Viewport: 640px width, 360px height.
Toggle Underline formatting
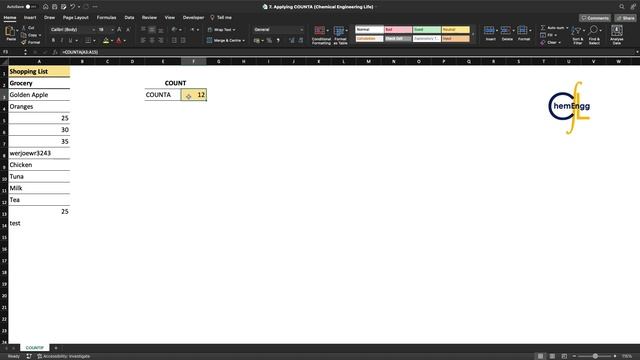tap(70, 40)
